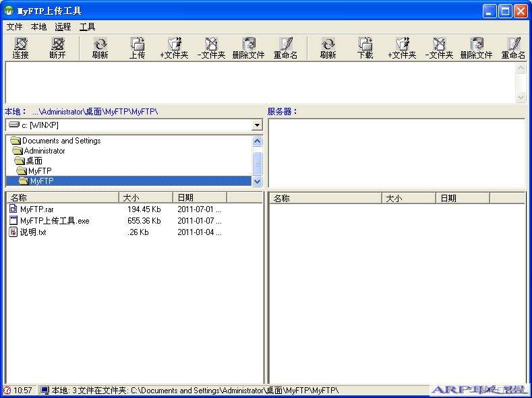
Task: Click the 上传 (Upload) toolbar icon
Action: point(138,48)
